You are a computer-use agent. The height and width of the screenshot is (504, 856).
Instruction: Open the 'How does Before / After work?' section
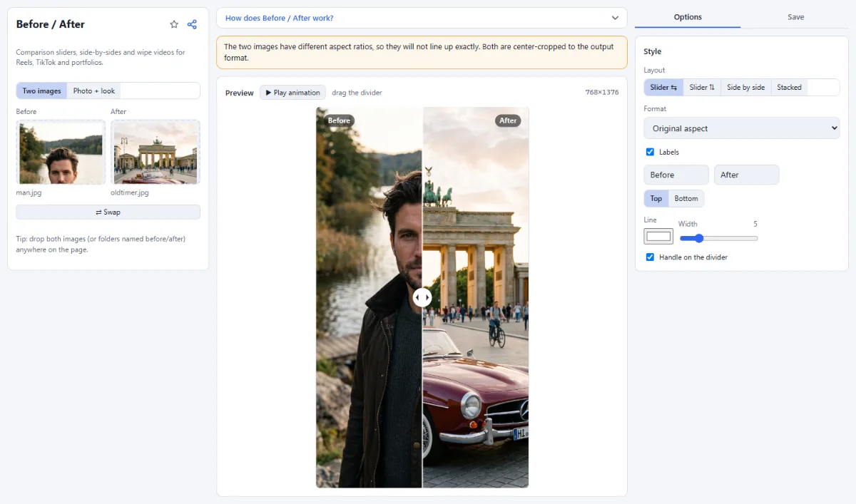pyautogui.click(x=422, y=18)
